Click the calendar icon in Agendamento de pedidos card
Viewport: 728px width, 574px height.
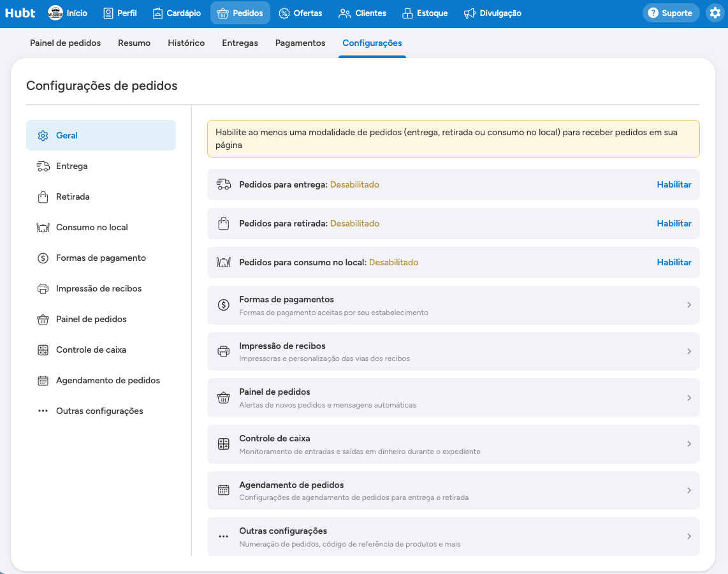click(x=224, y=490)
